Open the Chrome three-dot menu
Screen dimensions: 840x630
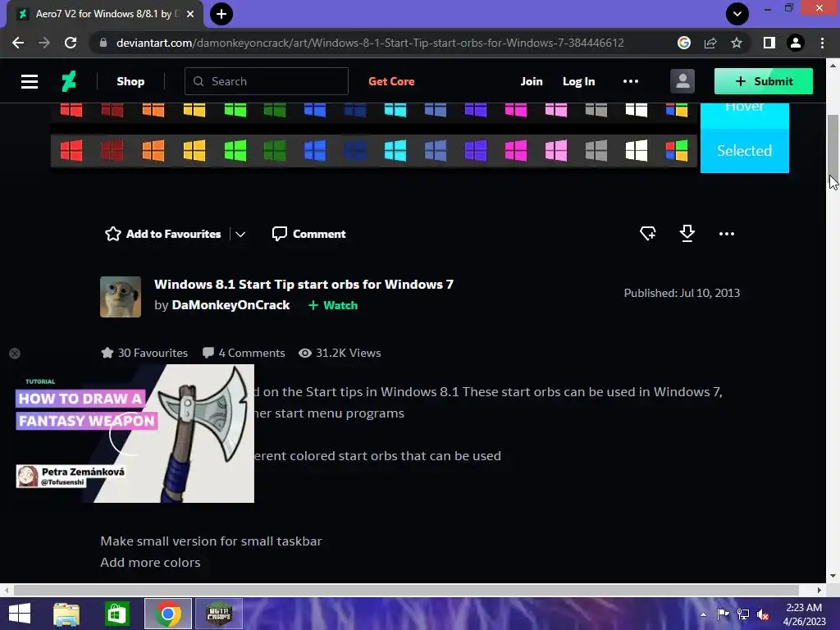coord(822,43)
